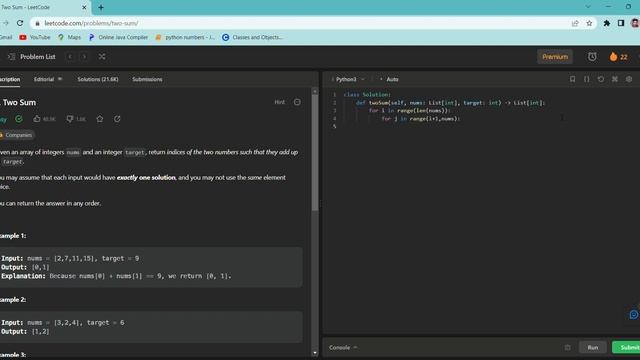Image resolution: width=640 pixels, height=360 pixels.
Task: Open the feedback chat bubble icon
Action: click(634, 315)
